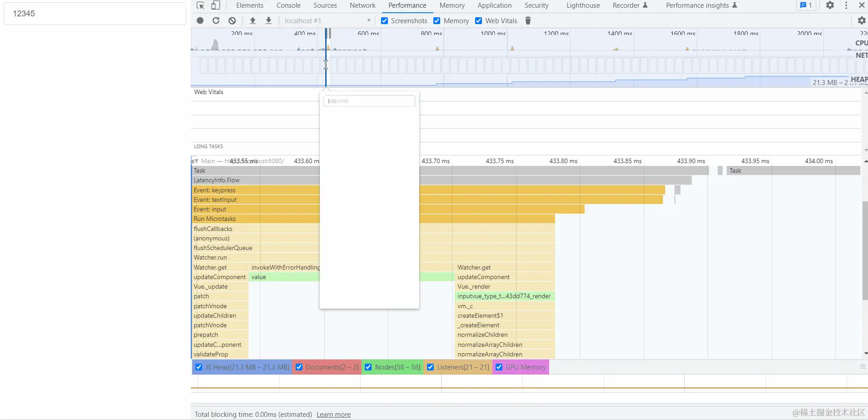Select the Event: input bar
The width and height of the screenshot is (868, 420).
coord(388,209)
